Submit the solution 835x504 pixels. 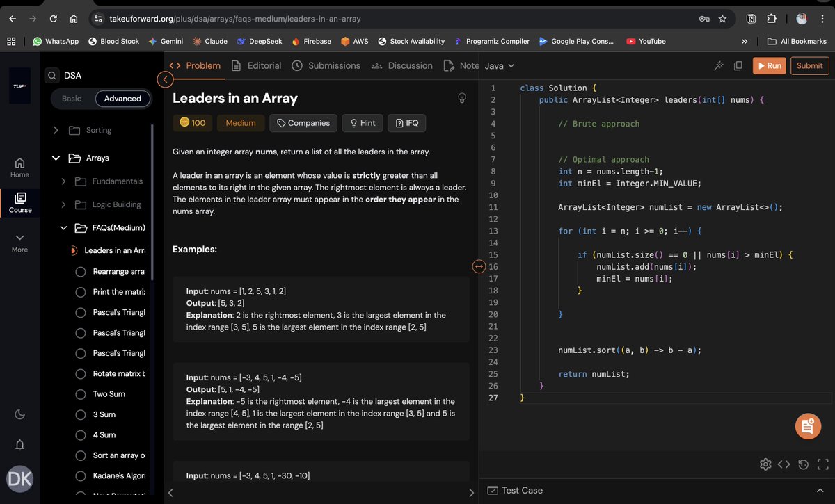[x=810, y=65]
